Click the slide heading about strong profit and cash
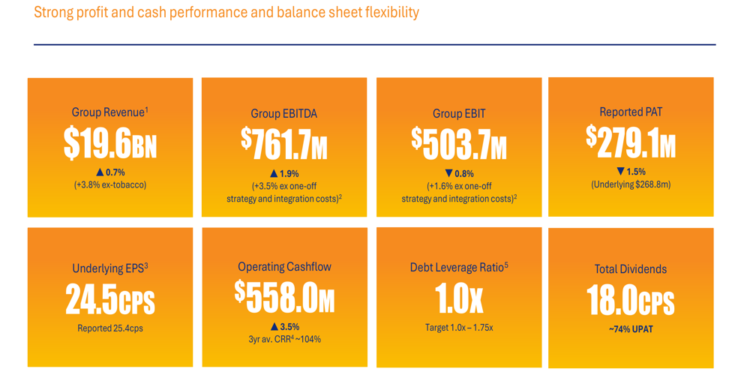 [226, 12]
